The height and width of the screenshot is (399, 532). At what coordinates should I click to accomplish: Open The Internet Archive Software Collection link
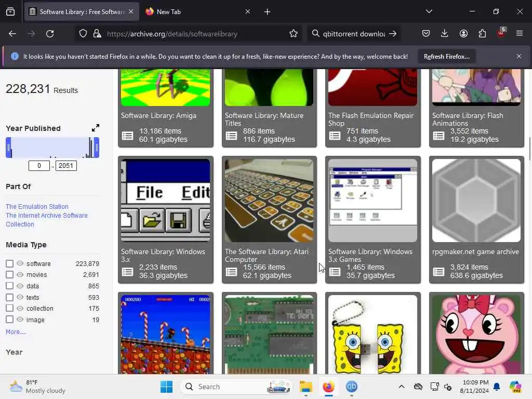(x=46, y=220)
